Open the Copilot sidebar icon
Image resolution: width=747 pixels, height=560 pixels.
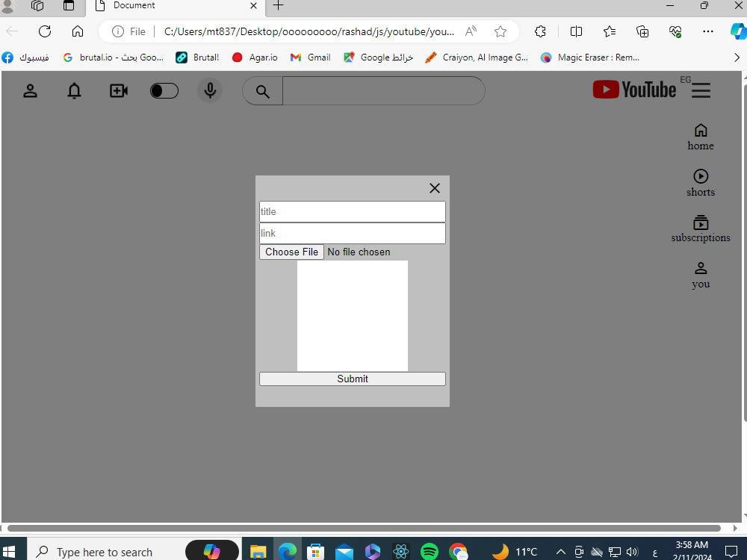(x=738, y=31)
